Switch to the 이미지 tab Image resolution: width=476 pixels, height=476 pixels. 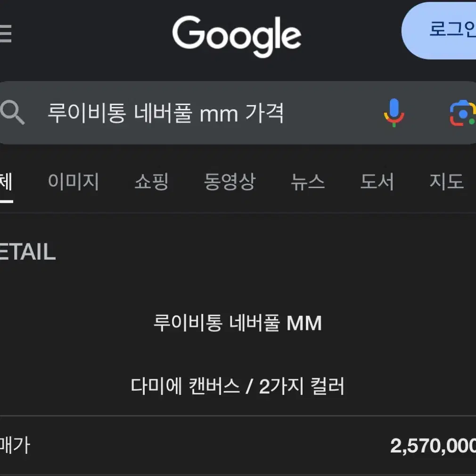74,181
